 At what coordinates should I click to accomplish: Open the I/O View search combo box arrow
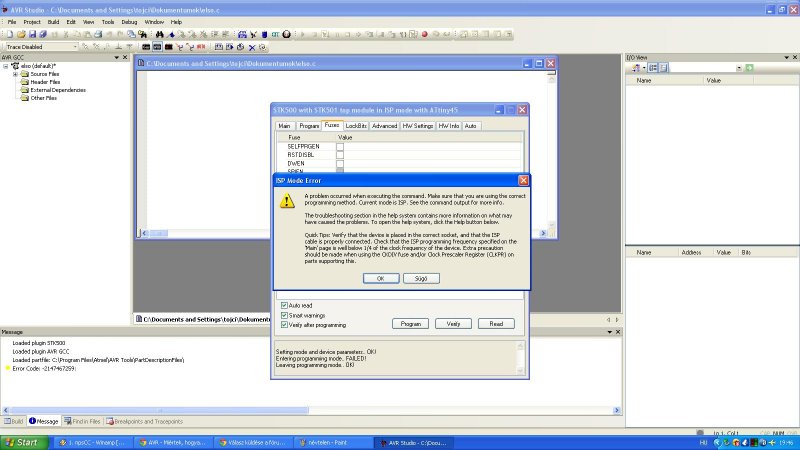point(739,68)
